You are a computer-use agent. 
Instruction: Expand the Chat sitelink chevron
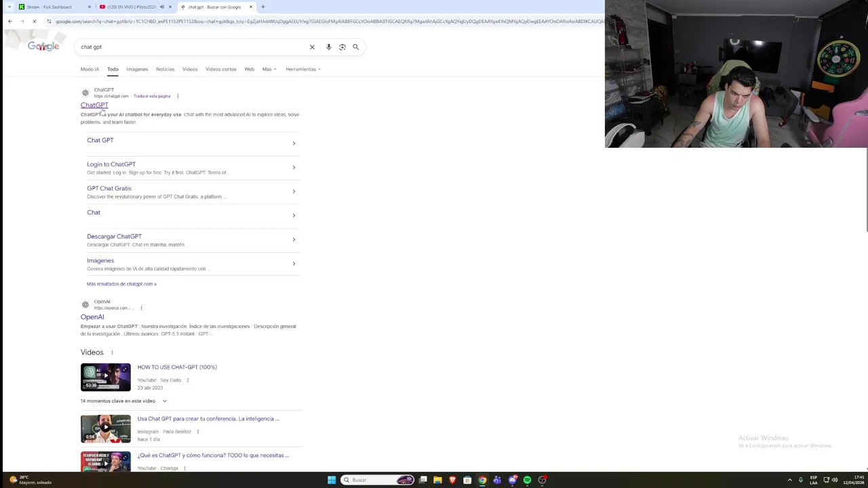pyautogui.click(x=294, y=216)
